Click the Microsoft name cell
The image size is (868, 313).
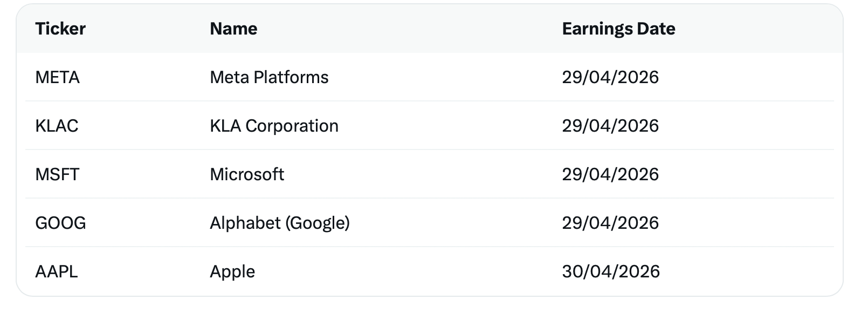pyautogui.click(x=247, y=174)
